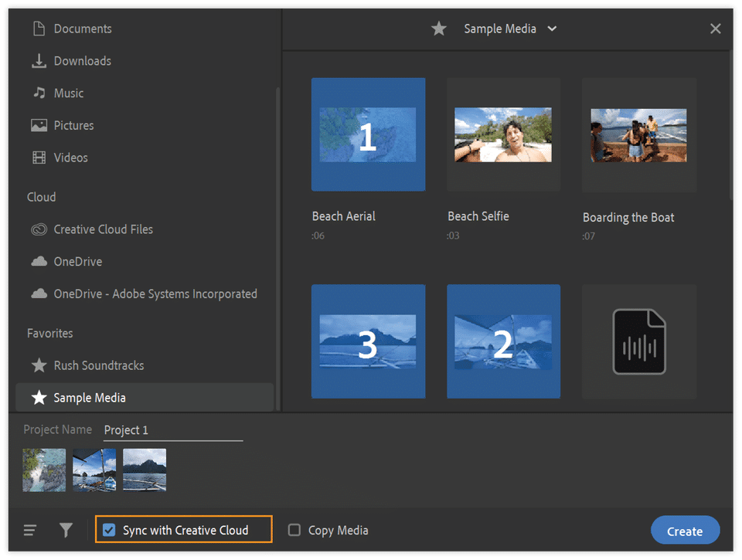Toggle the favorite star in the header
742x560 pixels.
coord(439,29)
